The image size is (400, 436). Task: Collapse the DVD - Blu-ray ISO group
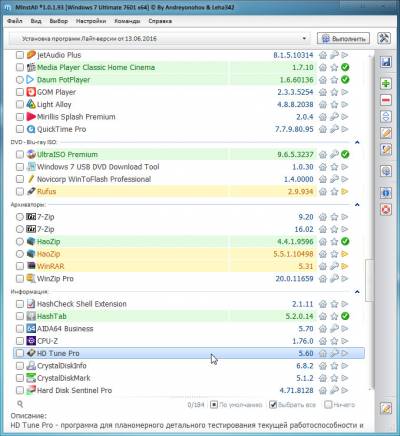(x=357, y=142)
